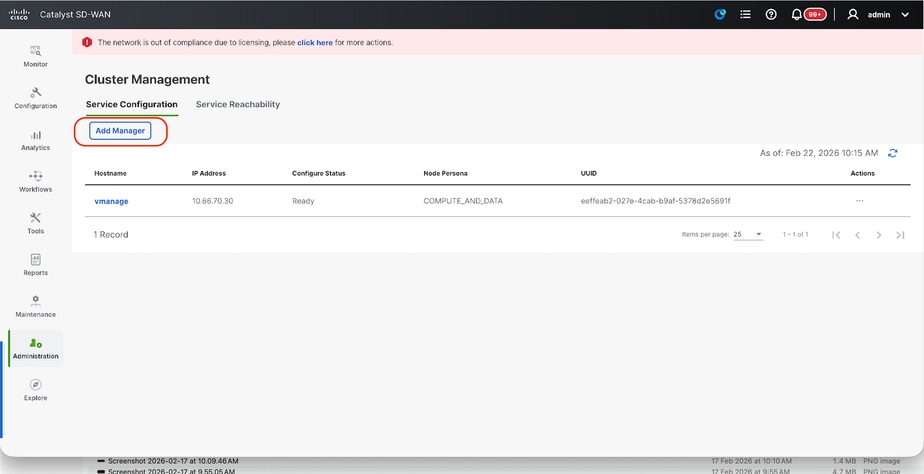Expand the admin user dropdown chevron
924x474 pixels.
905,15
